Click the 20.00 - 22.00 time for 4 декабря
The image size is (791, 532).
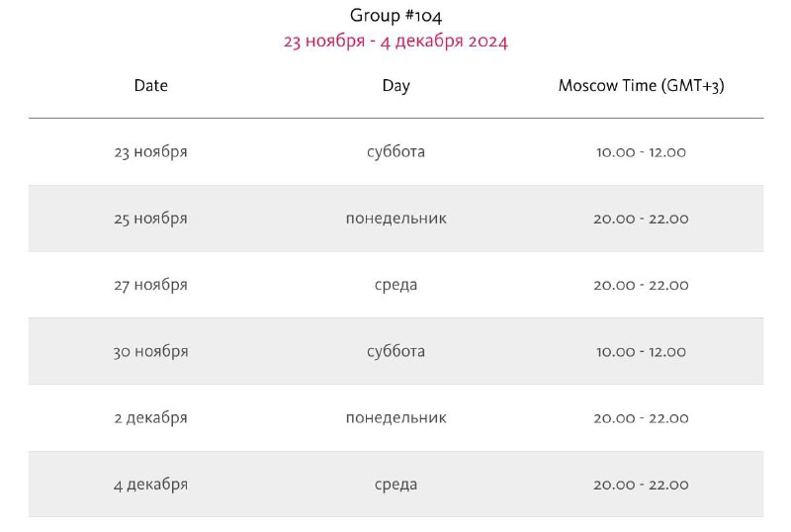[641, 485]
